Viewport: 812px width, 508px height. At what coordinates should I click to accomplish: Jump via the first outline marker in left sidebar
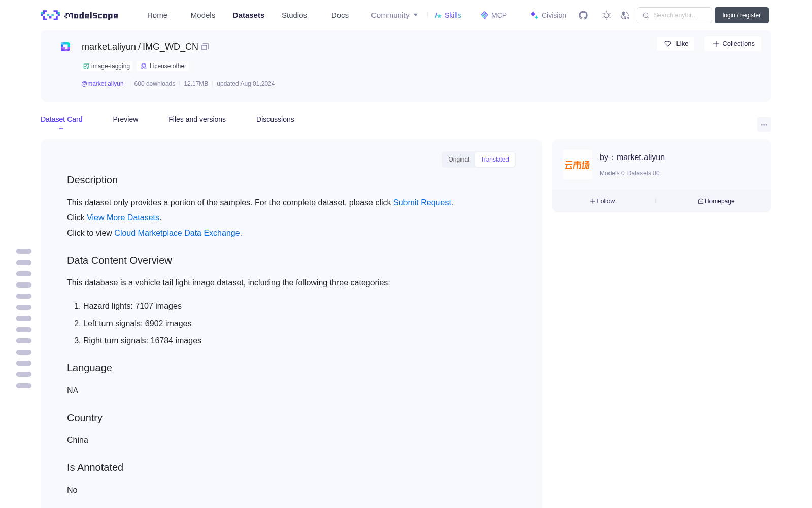(24, 251)
